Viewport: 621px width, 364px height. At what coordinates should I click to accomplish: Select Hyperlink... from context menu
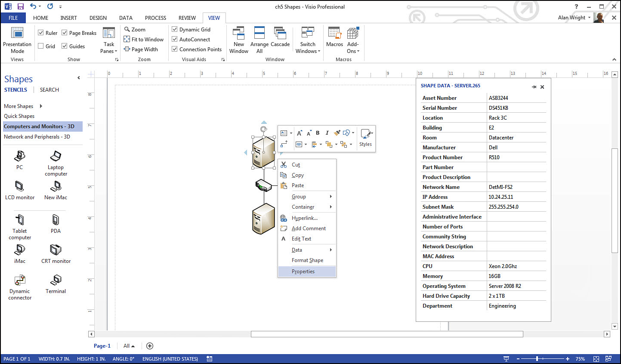coord(307,218)
